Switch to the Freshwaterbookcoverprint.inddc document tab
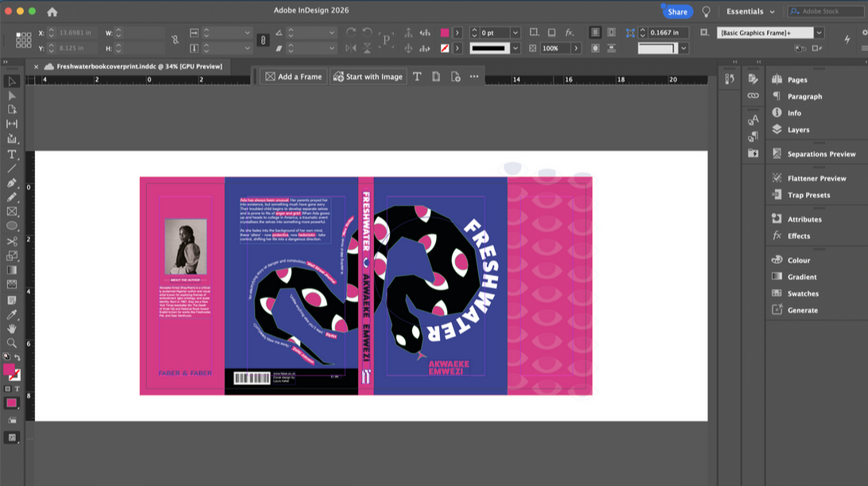868x486 pixels. (x=139, y=67)
